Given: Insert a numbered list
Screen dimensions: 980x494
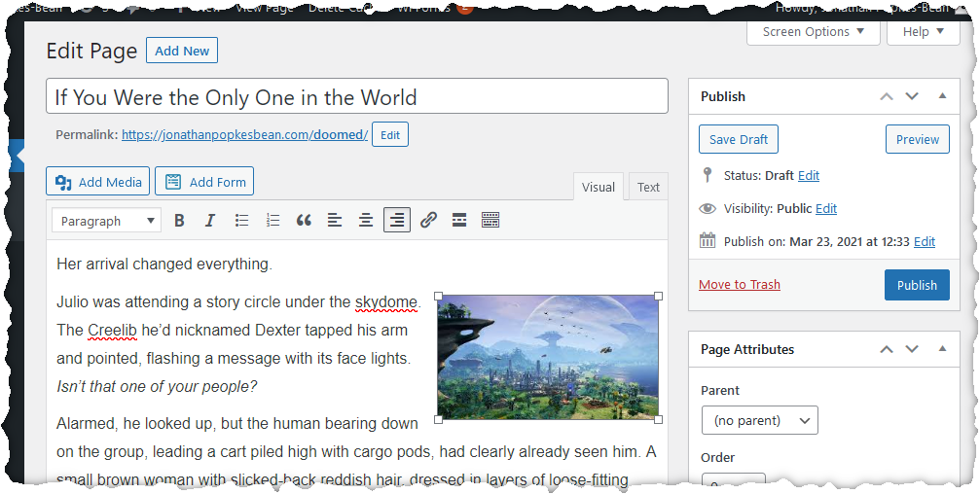Looking at the screenshot, I should (273, 221).
